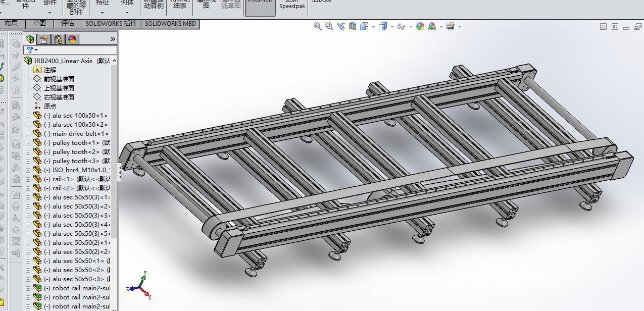
Task: Open View Orientation dropdown arrow
Action: coord(373,27)
